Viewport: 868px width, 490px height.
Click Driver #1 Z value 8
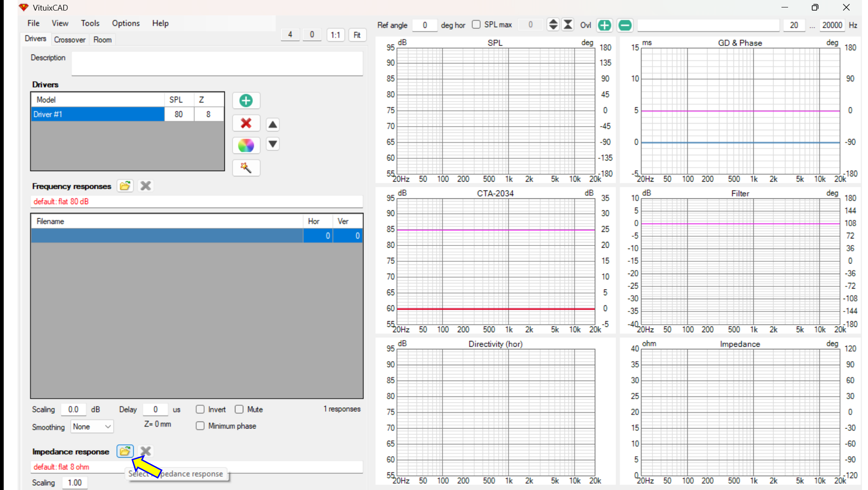[209, 114]
